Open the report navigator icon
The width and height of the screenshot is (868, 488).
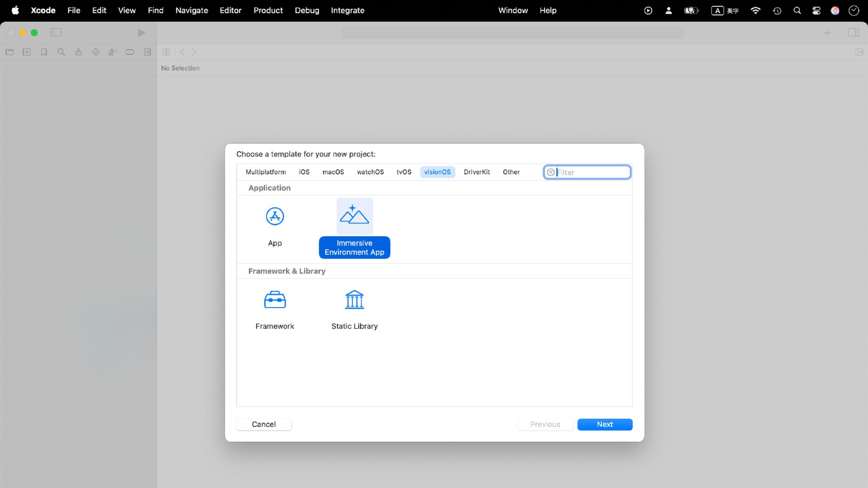(x=147, y=52)
